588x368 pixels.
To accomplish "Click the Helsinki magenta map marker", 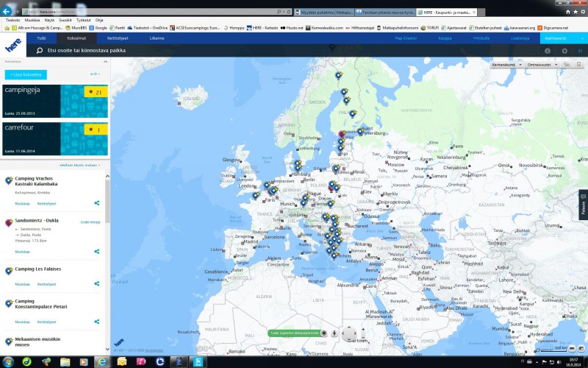I will [x=340, y=135].
